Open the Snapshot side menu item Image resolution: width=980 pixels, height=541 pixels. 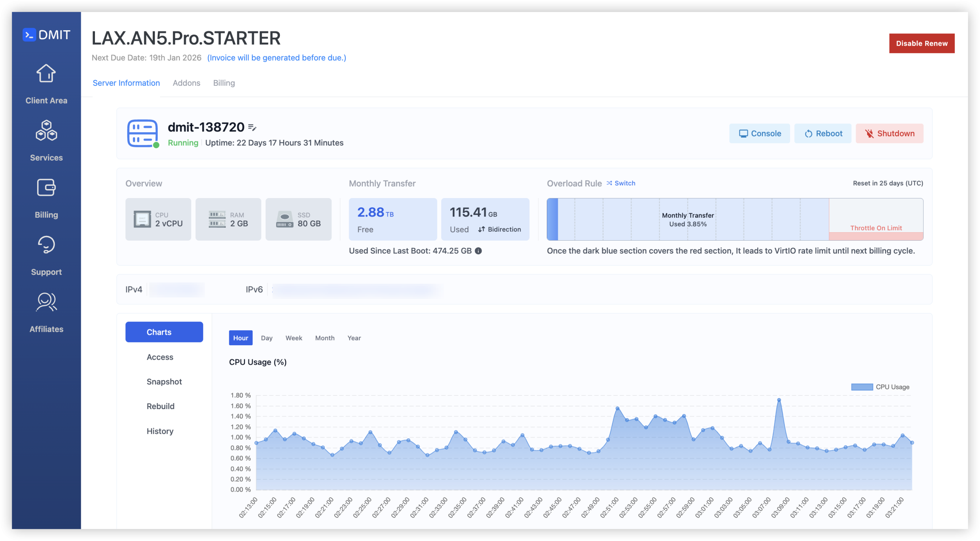(x=164, y=382)
